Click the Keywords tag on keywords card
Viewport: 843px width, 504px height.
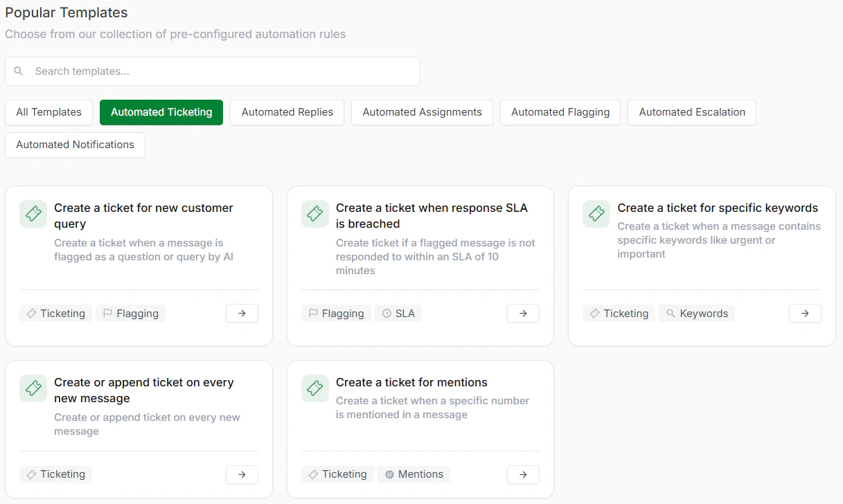[x=697, y=314]
